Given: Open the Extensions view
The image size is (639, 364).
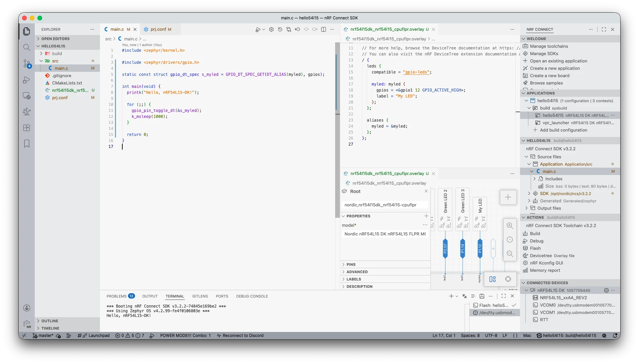Looking at the screenshot, I should pyautogui.click(x=27, y=128).
